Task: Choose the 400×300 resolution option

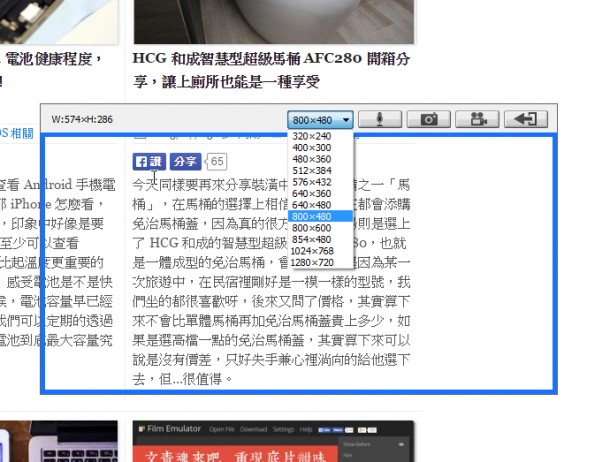Action: (320, 147)
